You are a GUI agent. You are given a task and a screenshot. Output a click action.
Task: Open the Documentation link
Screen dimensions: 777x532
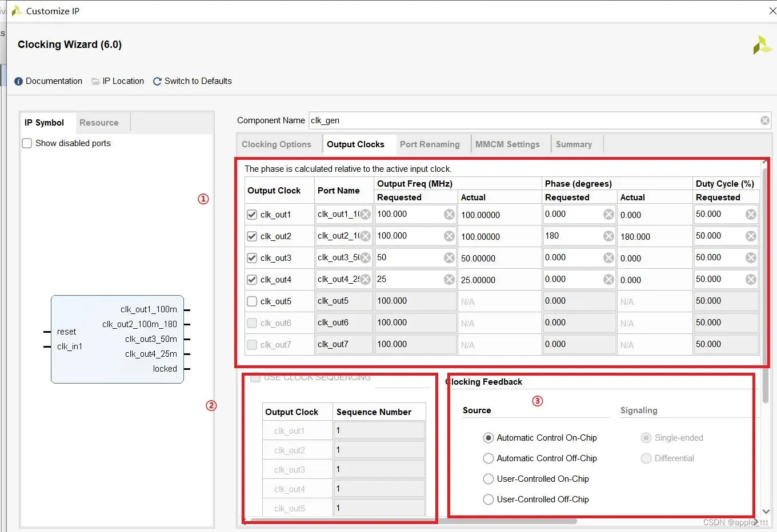click(54, 81)
